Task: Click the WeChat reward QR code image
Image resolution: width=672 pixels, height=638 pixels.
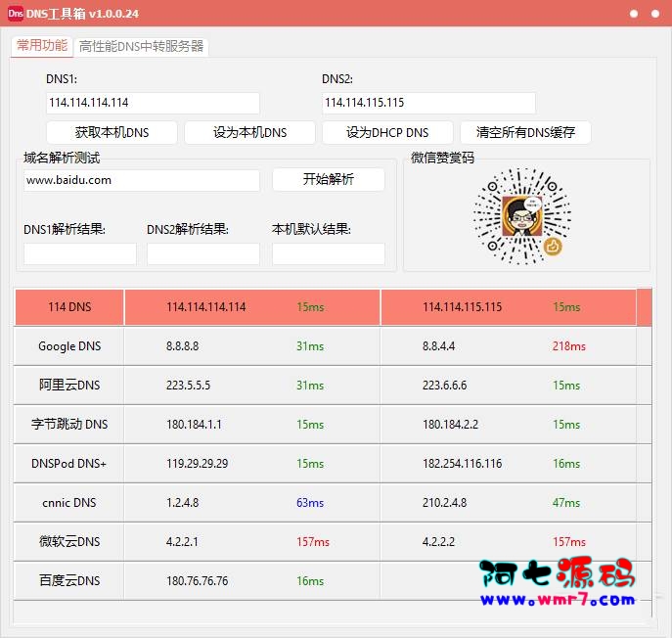Action: [522, 216]
